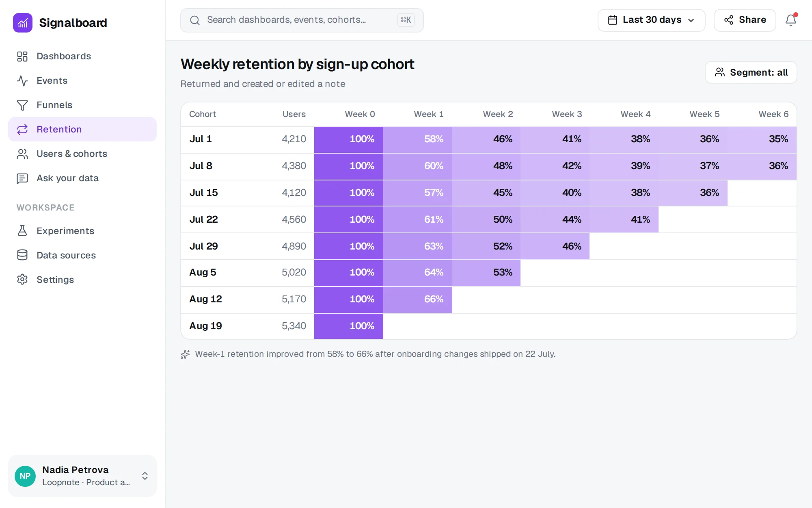Open the Last 30 days dropdown

click(651, 20)
